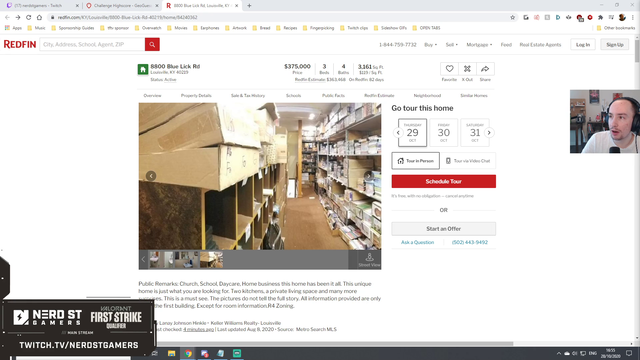Image resolution: width=640 pixels, height=360 pixels.
Task: Open Chrome profile avatar
Action: (622, 18)
